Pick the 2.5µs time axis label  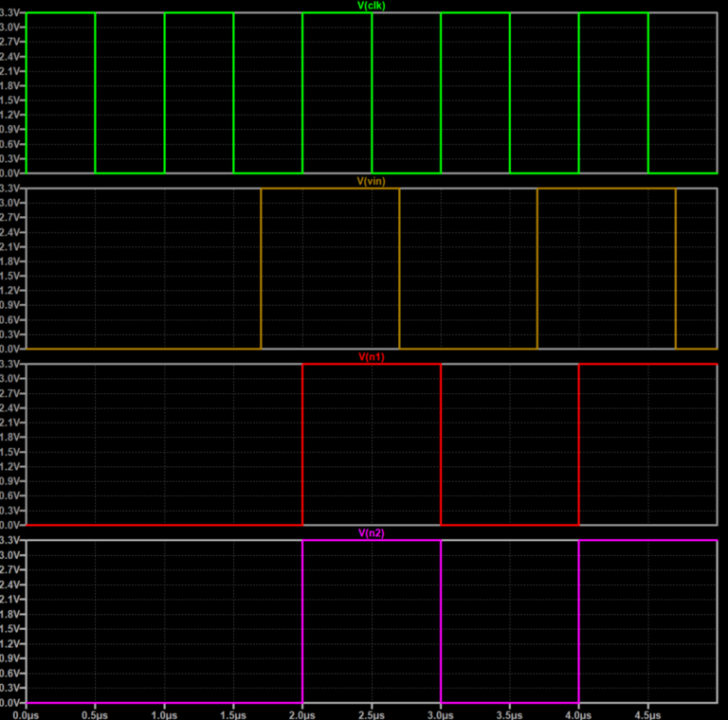click(x=372, y=711)
